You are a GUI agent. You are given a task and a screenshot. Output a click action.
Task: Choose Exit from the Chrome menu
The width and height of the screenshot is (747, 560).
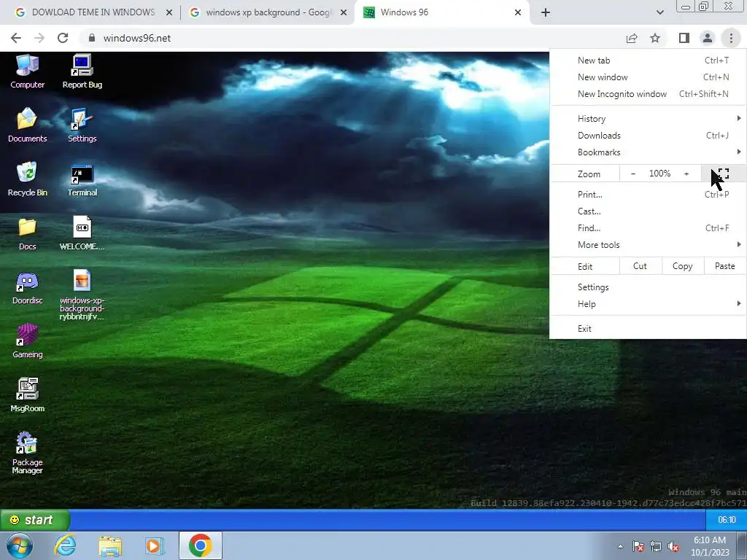pyautogui.click(x=648, y=329)
